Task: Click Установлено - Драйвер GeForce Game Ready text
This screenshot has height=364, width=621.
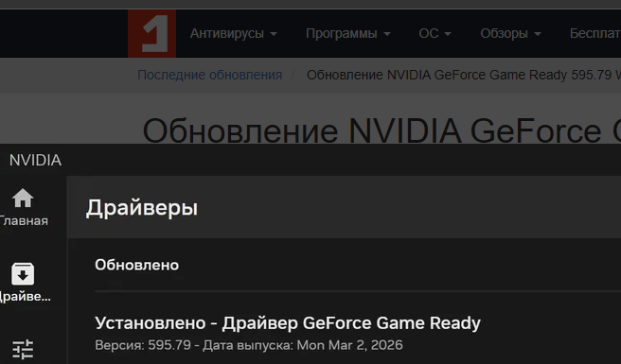Action: tap(288, 322)
